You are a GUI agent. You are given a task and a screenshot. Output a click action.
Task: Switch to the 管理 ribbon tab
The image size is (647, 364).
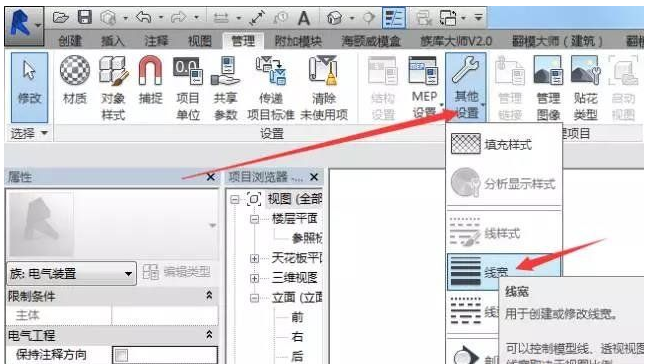[243, 41]
